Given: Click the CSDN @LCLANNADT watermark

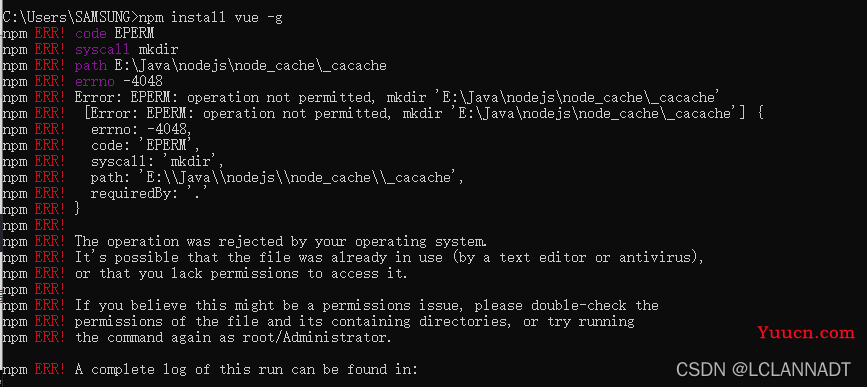Looking at the screenshot, I should [x=764, y=370].
